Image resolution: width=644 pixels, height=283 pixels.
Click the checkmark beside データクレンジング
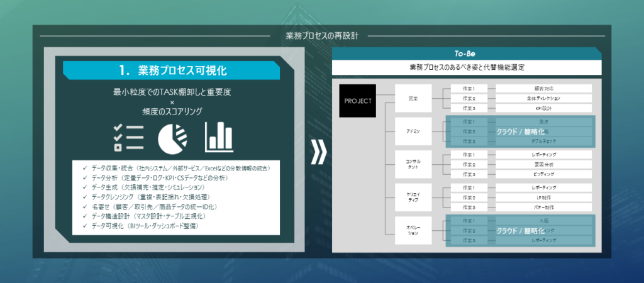point(86,197)
